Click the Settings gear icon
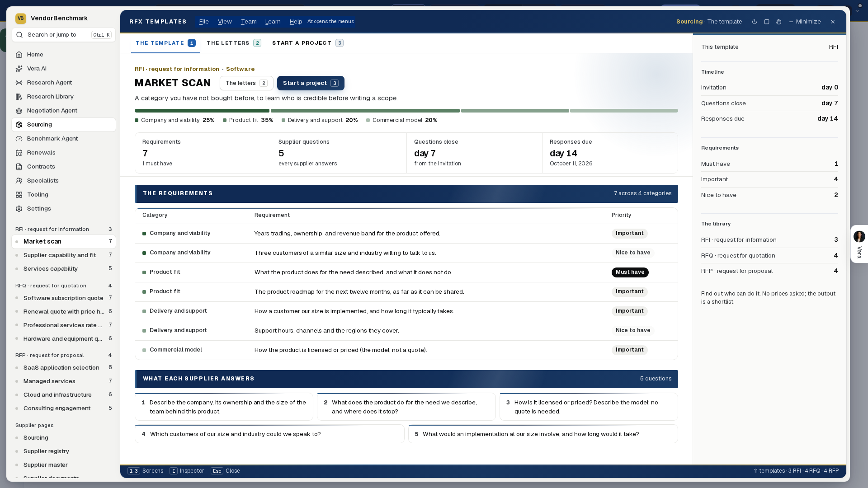Image resolution: width=868 pixels, height=488 pixels. tap(19, 209)
